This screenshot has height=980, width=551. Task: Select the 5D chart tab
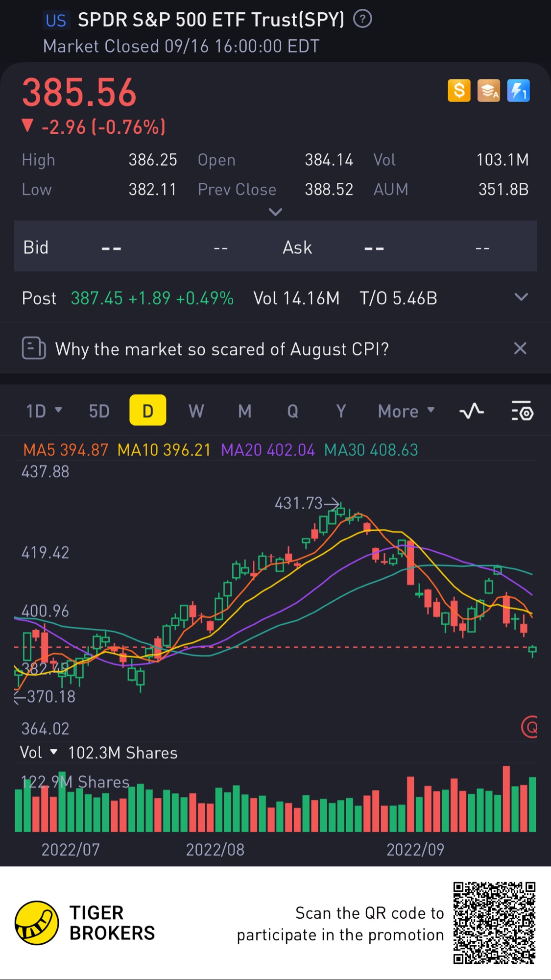pos(99,411)
